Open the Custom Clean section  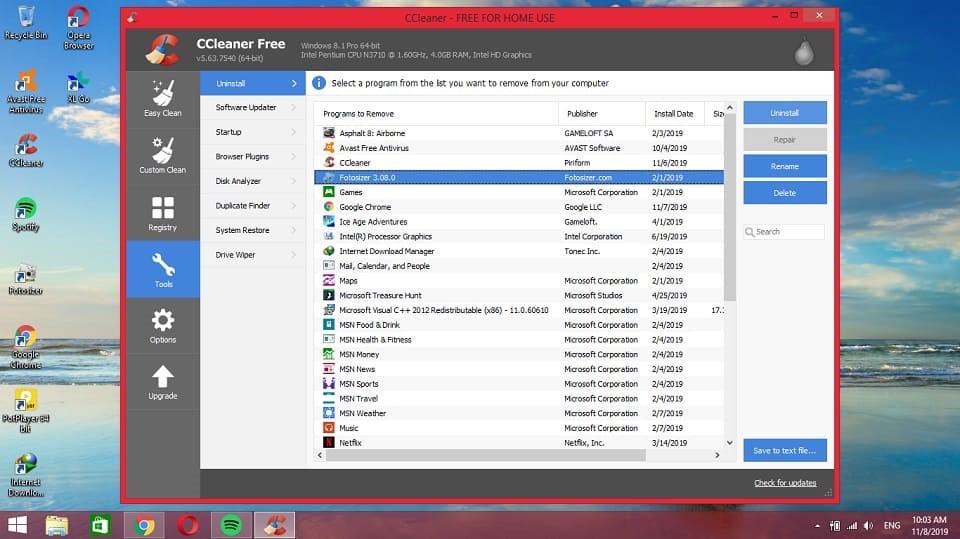(163, 155)
